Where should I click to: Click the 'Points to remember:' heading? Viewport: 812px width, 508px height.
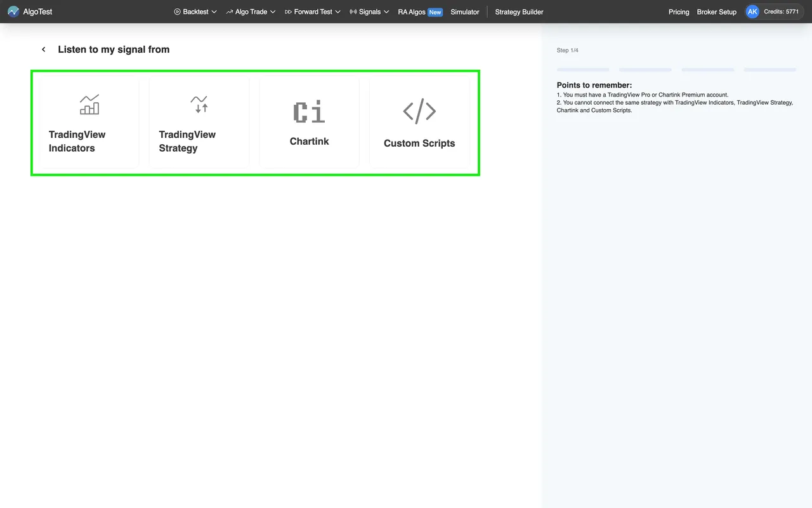(x=594, y=85)
